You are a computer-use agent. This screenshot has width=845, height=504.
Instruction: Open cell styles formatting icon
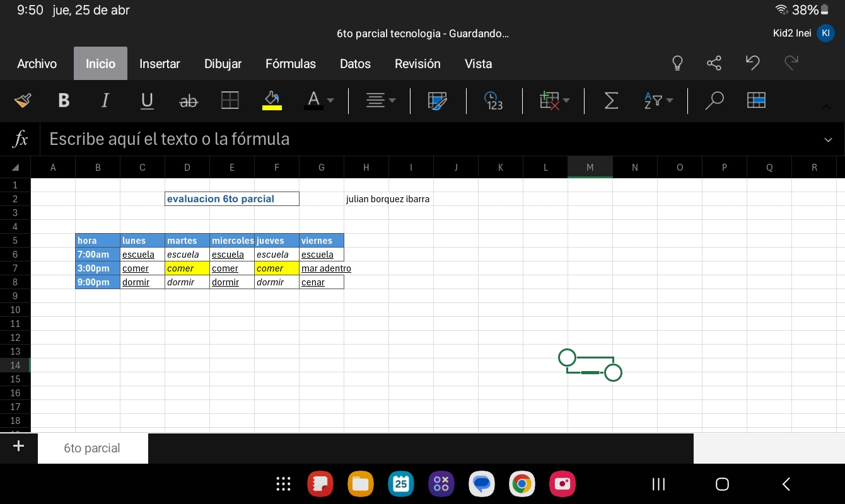click(x=437, y=101)
